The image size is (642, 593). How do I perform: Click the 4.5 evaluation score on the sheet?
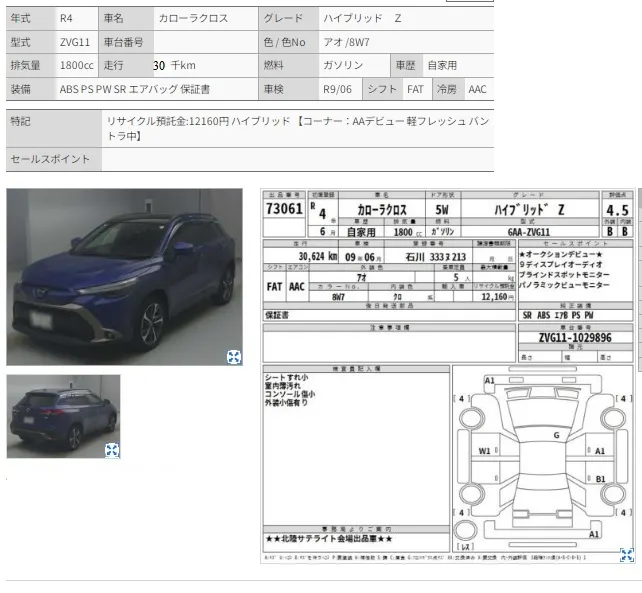(x=617, y=210)
